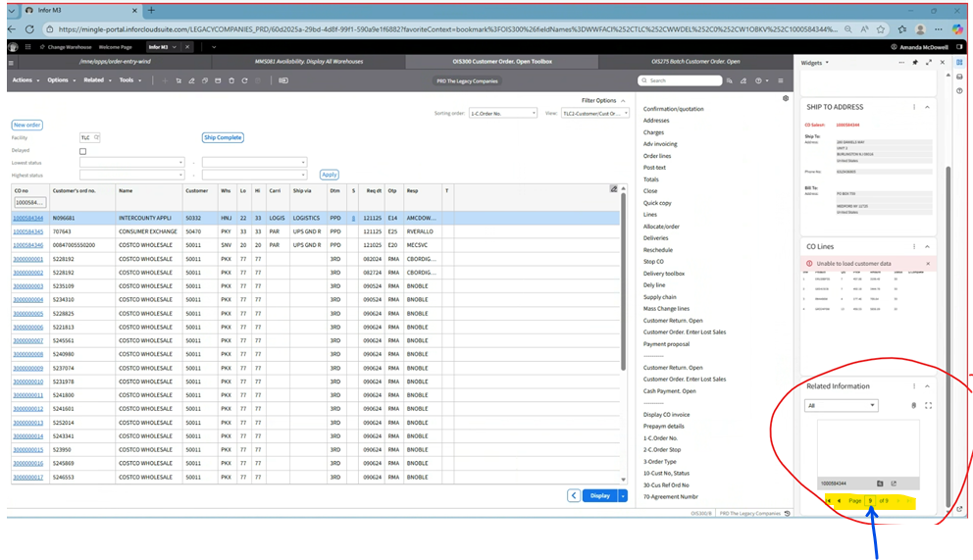The height and width of the screenshot is (560, 973).
Task: Collapse SHIP TO ADDRESS widget
Action: click(927, 107)
